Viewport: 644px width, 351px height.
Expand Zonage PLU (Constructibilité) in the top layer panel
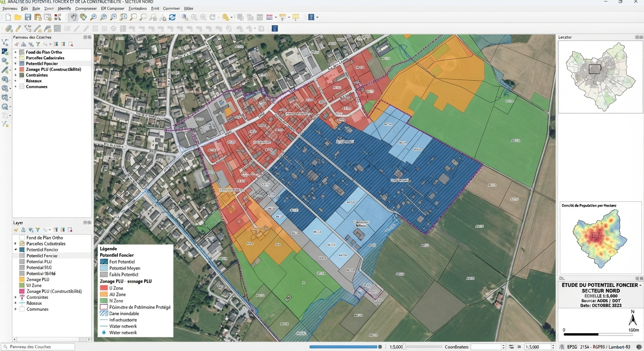[x=16, y=69]
